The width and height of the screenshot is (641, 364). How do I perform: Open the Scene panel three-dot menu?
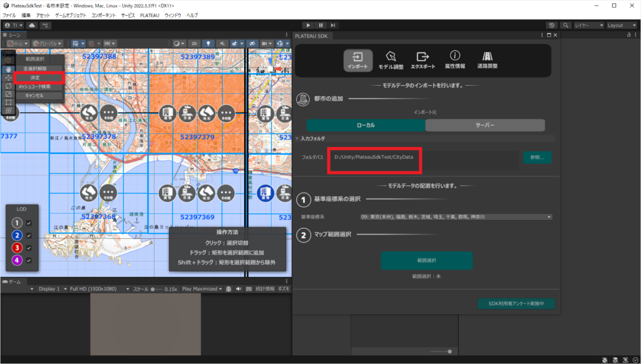(287, 35)
